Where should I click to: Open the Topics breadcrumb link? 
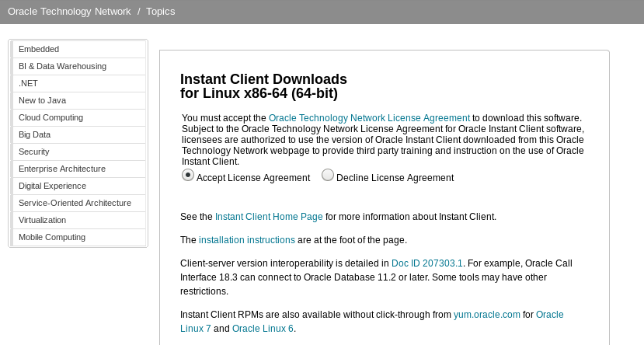point(161,12)
